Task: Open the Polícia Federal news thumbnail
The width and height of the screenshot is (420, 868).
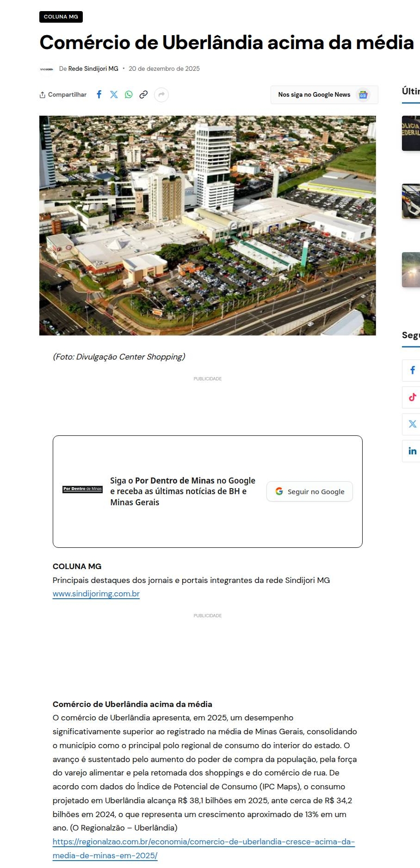Action: (x=411, y=133)
